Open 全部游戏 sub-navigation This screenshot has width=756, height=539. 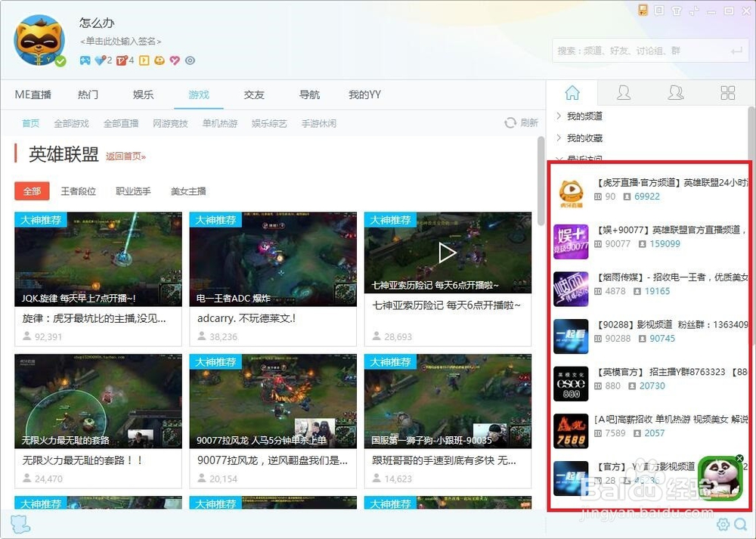coord(71,123)
